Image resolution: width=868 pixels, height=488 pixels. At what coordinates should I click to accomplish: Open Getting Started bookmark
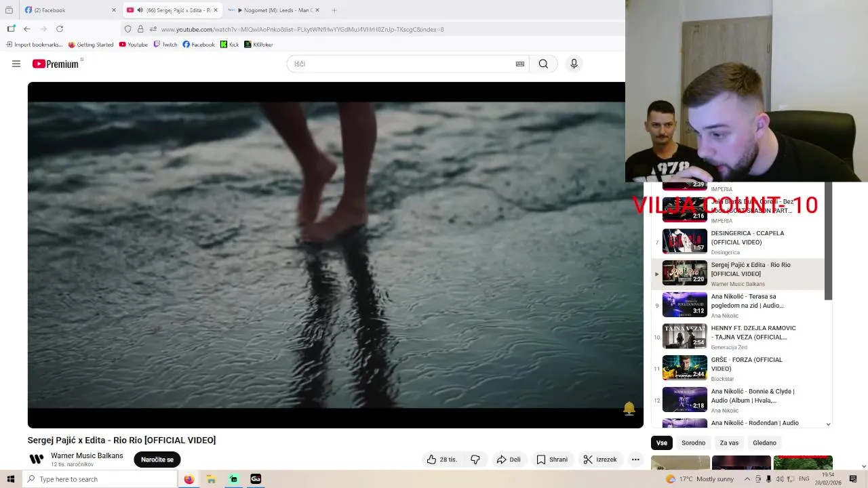click(x=91, y=45)
